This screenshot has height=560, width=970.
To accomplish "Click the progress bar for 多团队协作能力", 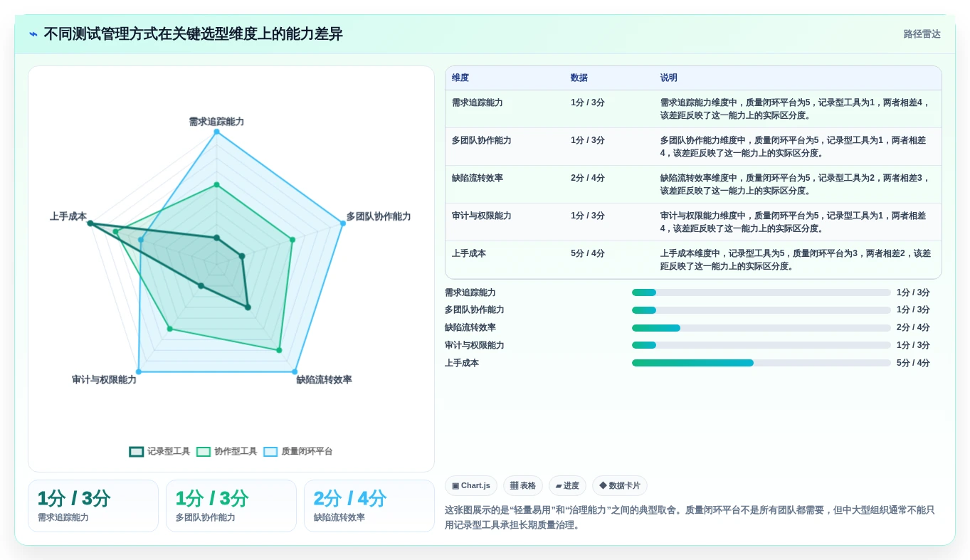I will tap(761, 310).
